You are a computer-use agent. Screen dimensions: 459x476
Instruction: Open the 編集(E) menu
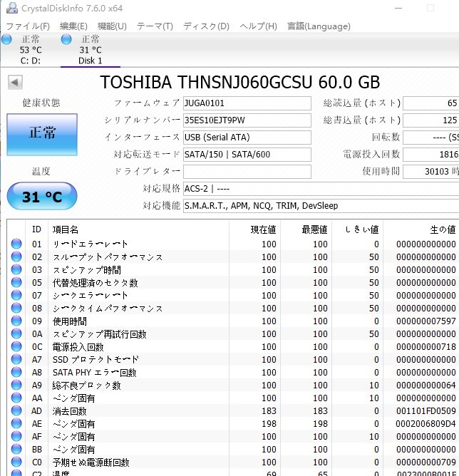pos(73,26)
